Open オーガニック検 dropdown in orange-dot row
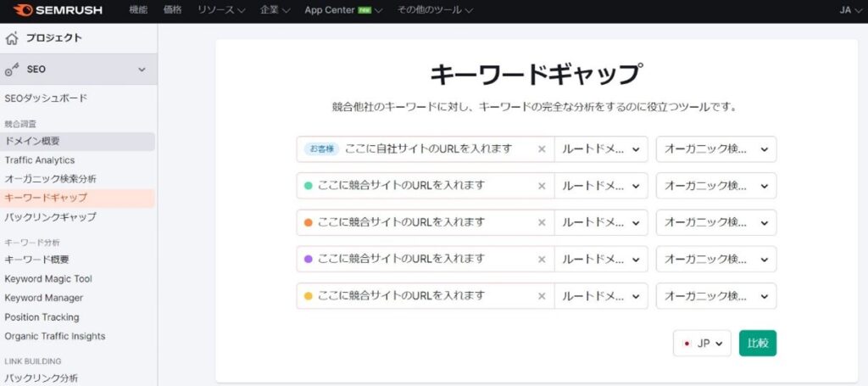The height and width of the screenshot is (386, 868). [x=716, y=222]
